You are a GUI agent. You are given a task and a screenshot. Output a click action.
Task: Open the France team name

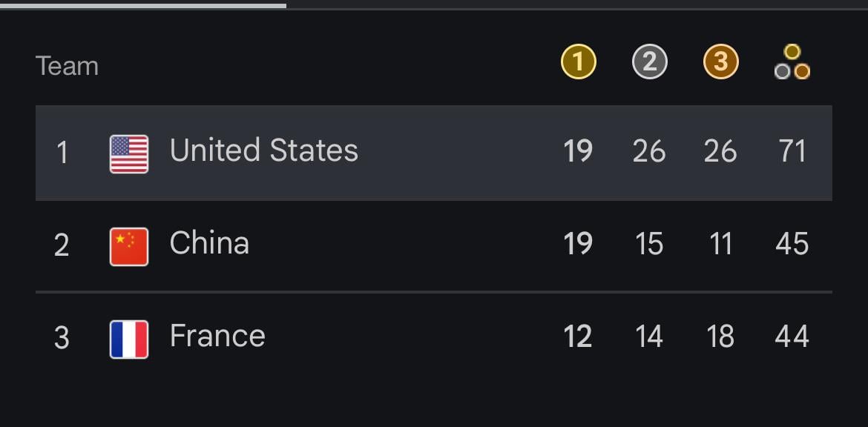[x=217, y=337]
